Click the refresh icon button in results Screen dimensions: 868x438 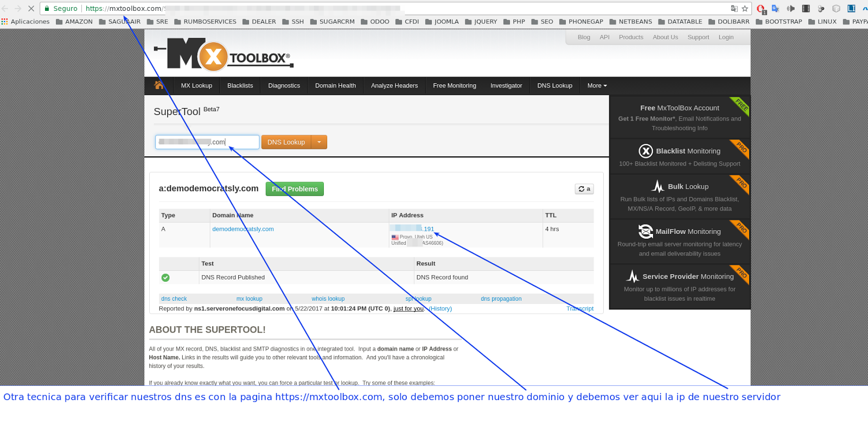[x=584, y=189]
